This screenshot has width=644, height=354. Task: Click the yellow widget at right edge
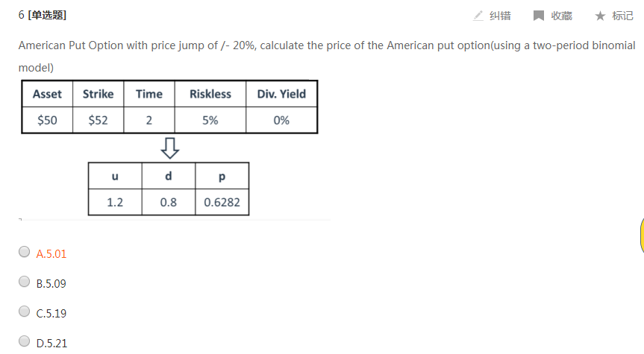click(641, 235)
